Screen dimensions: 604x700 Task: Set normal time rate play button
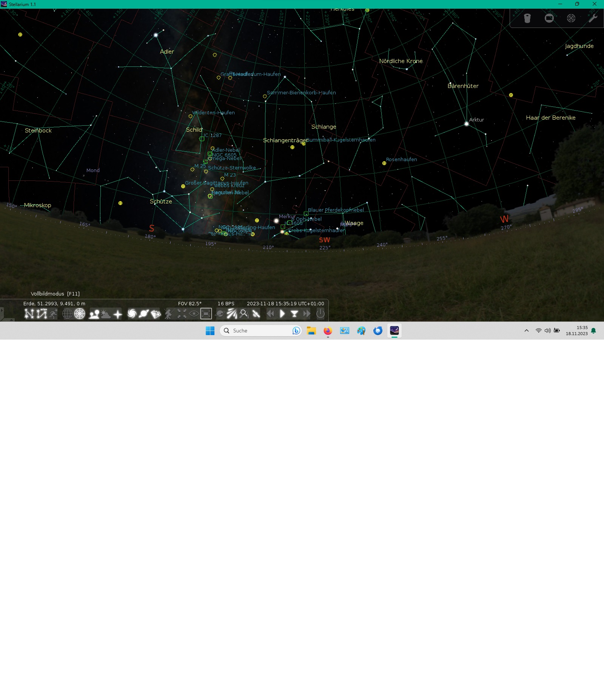click(282, 314)
